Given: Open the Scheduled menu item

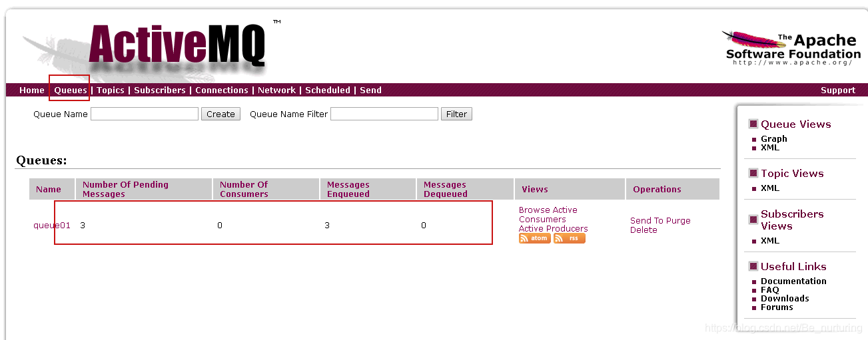Looking at the screenshot, I should pos(328,90).
